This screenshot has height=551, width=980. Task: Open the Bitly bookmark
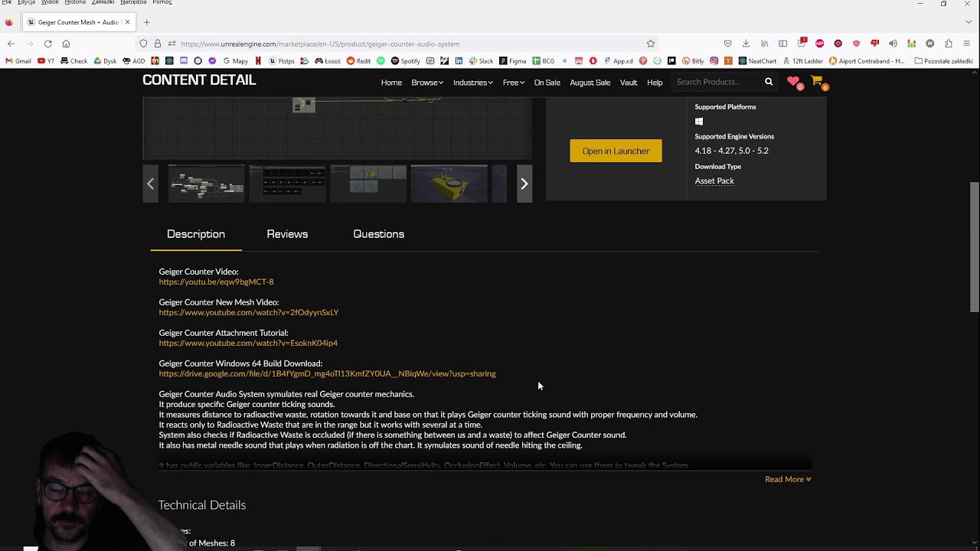692,61
